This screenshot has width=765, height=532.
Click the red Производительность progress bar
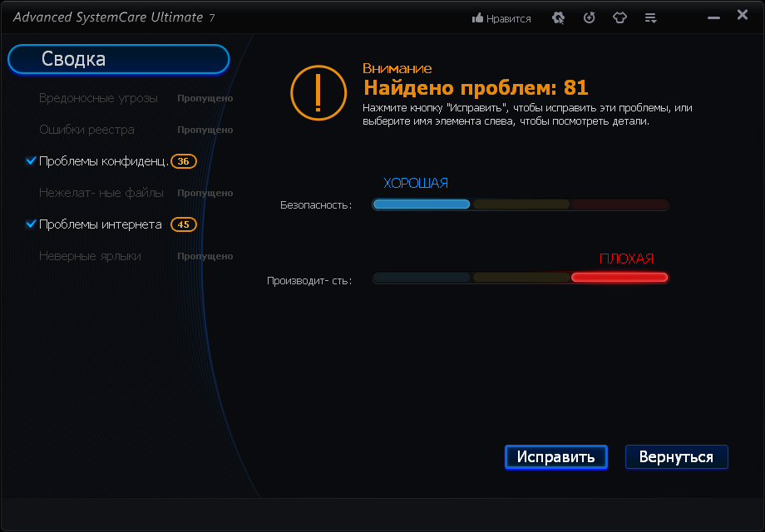point(619,277)
